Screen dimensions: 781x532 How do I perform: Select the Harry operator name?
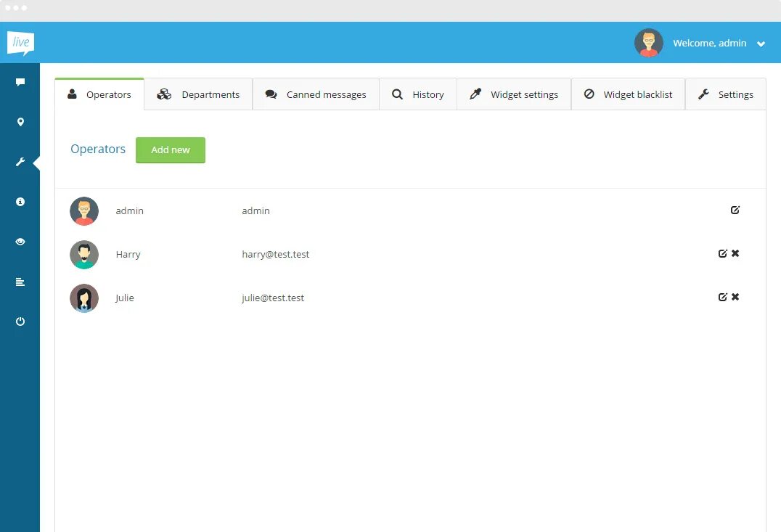(x=128, y=255)
